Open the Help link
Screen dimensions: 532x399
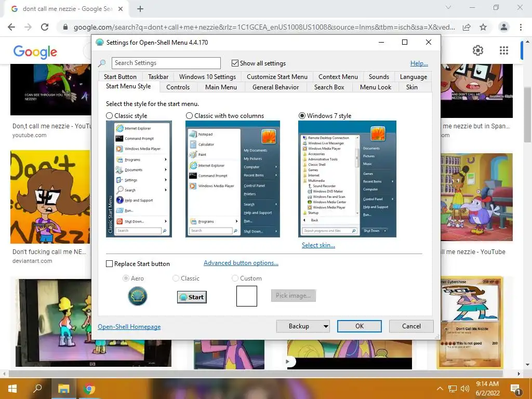[x=419, y=63]
